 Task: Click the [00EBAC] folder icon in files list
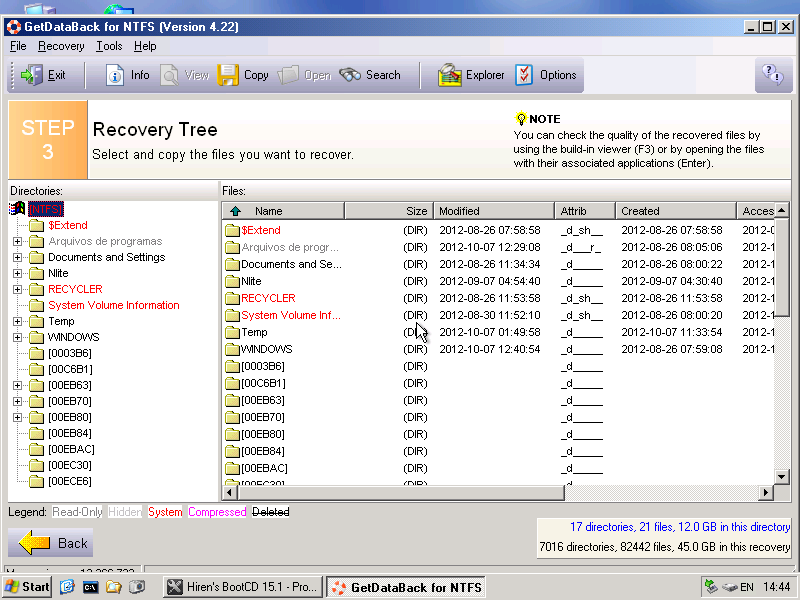point(233,468)
